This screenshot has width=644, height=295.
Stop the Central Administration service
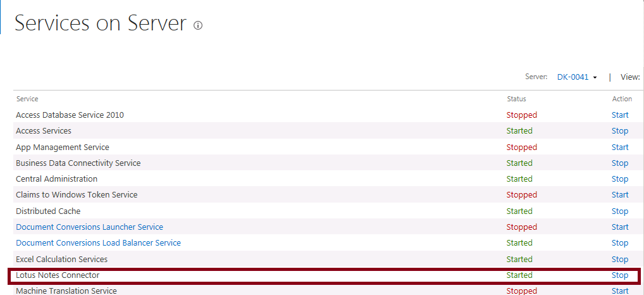(x=620, y=179)
